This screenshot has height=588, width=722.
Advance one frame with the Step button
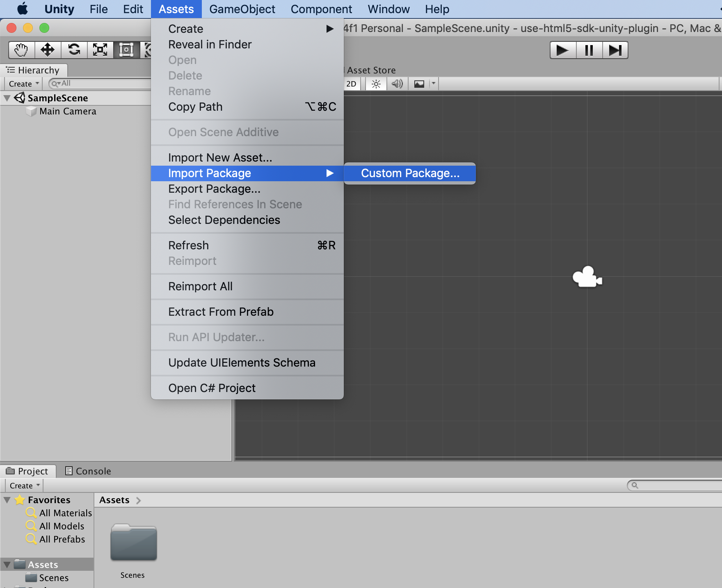coord(615,50)
